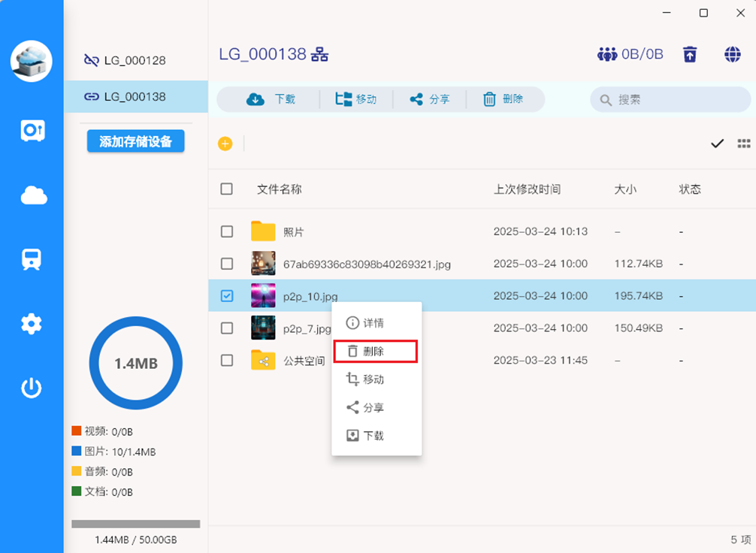Click the size value 150.49KB
This screenshot has width=756, height=553.
[x=638, y=328]
